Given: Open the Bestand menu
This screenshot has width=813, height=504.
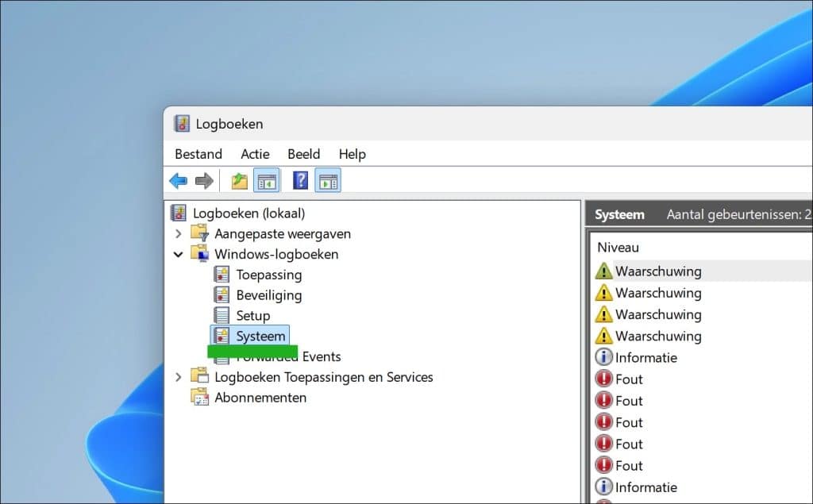Looking at the screenshot, I should tap(198, 154).
